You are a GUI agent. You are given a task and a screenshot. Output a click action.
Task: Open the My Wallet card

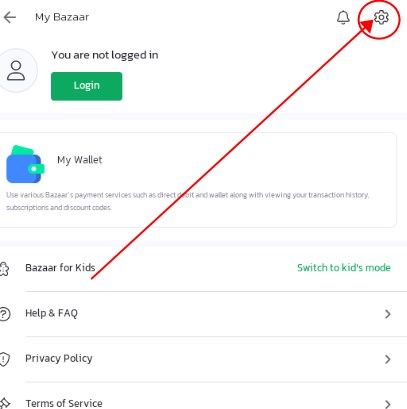click(x=198, y=180)
